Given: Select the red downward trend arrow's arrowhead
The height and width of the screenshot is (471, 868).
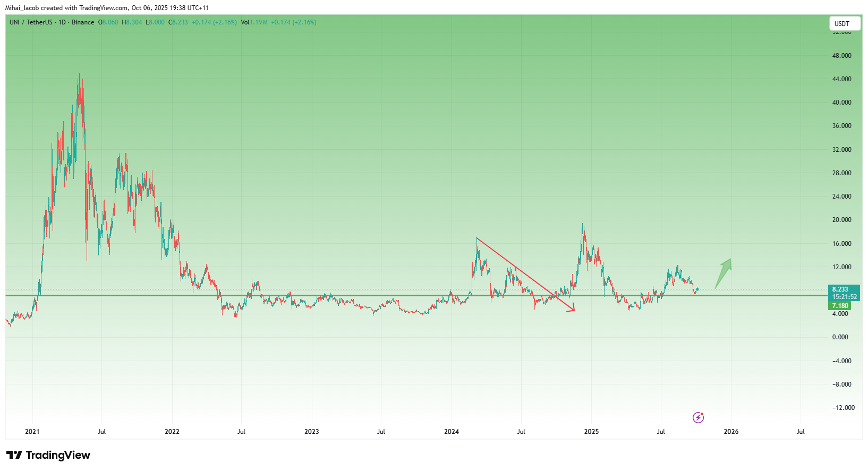Looking at the screenshot, I should click(x=571, y=309).
